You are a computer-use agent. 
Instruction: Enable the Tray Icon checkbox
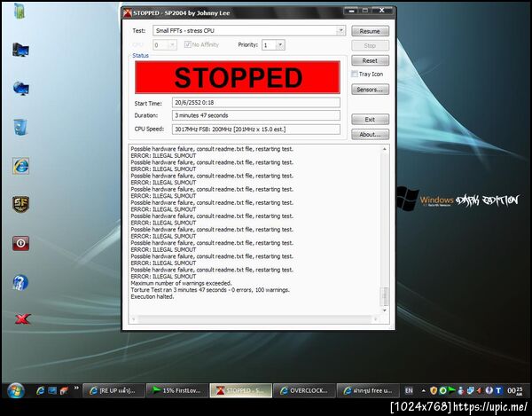pyautogui.click(x=354, y=74)
